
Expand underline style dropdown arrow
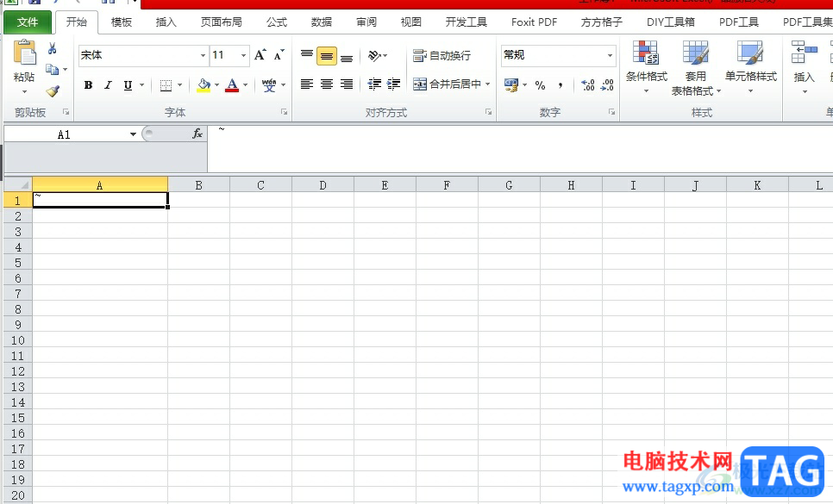click(141, 85)
